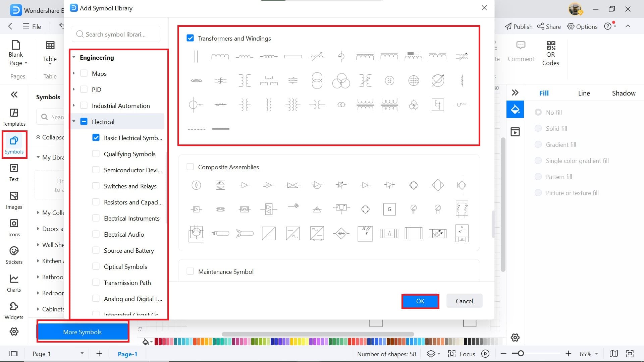Expand the Maps tree node
644x362 pixels.
click(74, 73)
